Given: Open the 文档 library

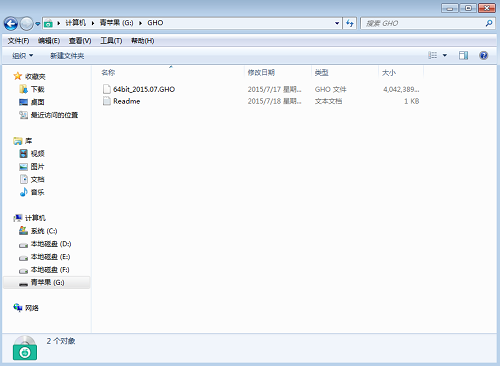Looking at the screenshot, I should pos(38,179).
